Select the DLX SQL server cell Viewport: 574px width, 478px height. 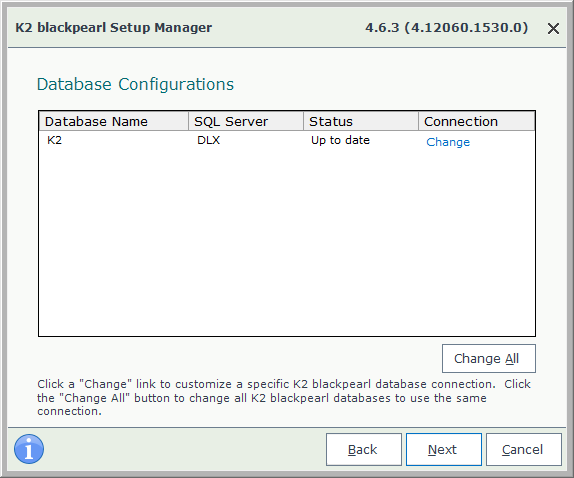click(x=208, y=140)
